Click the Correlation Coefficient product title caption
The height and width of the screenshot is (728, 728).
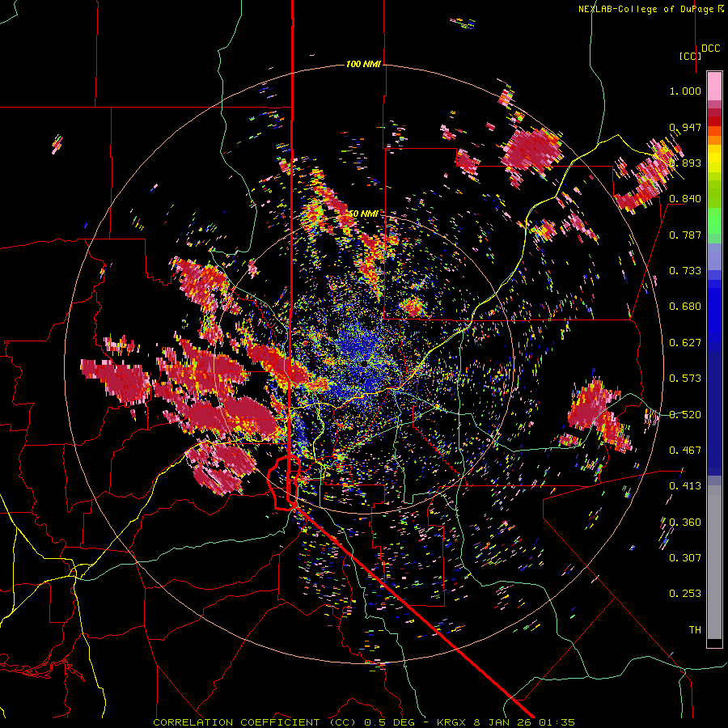364,722
